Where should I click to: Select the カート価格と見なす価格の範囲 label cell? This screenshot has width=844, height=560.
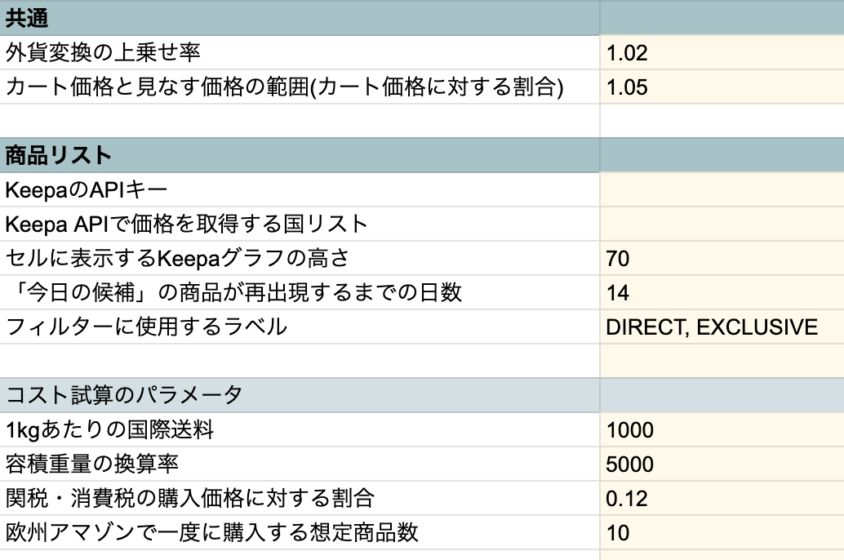298,87
